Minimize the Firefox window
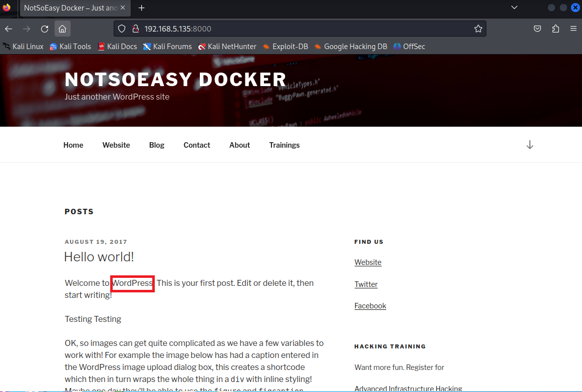The image size is (582, 392). tap(551, 8)
